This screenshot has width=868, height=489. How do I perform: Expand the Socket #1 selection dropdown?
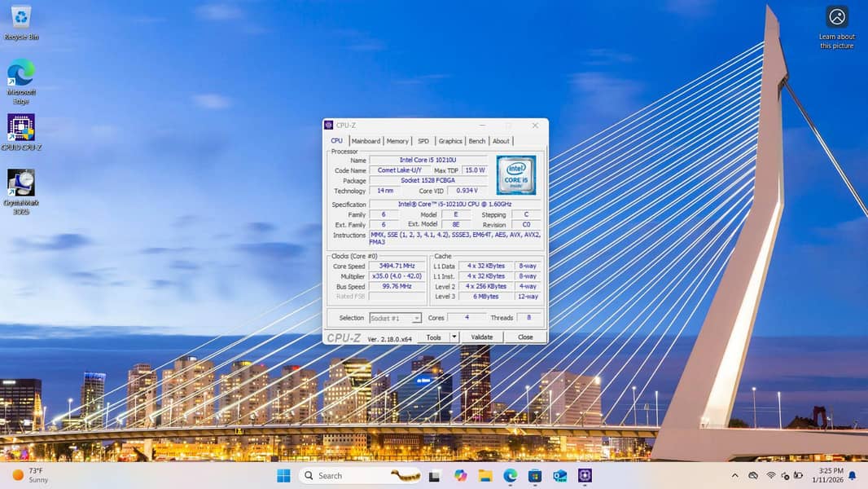[417, 319]
